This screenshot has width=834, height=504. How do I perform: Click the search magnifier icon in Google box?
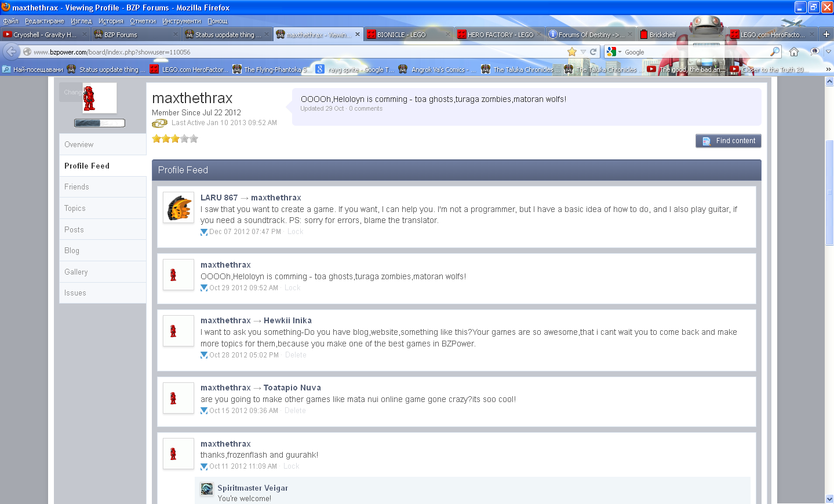point(775,52)
